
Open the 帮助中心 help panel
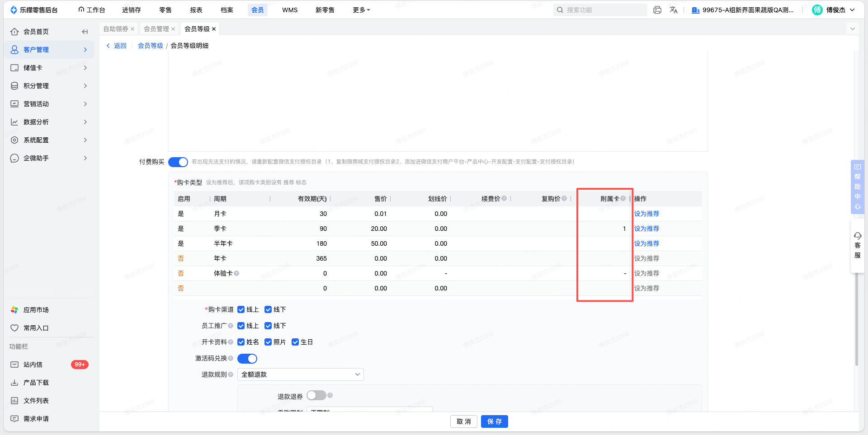coord(857,187)
